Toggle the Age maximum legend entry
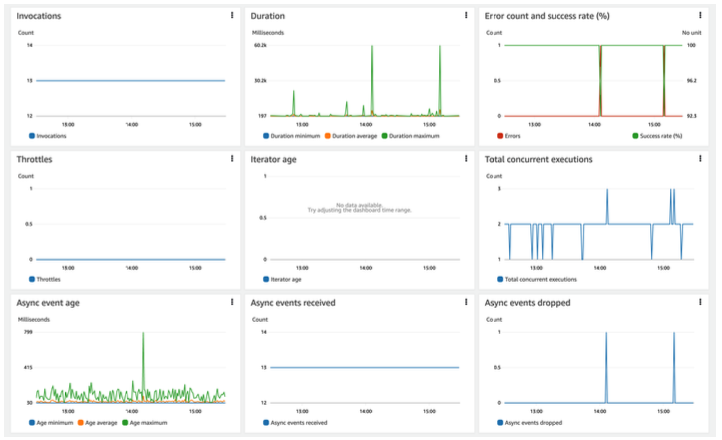This screenshot has height=440, width=722. 145,423
